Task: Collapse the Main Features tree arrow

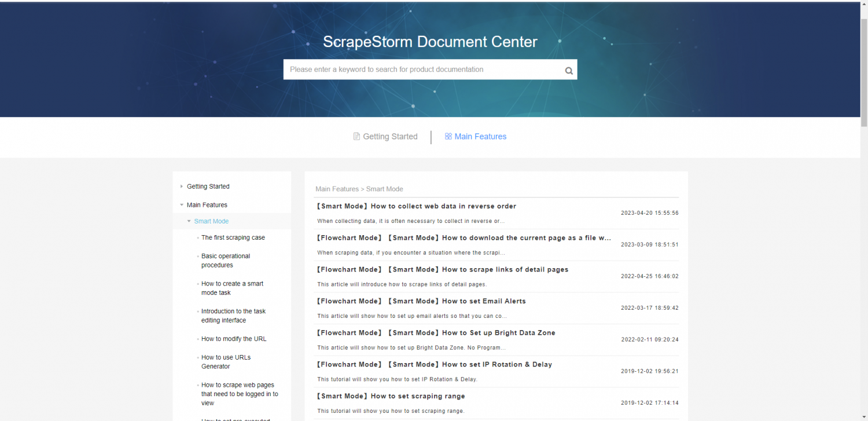Action: (x=182, y=205)
